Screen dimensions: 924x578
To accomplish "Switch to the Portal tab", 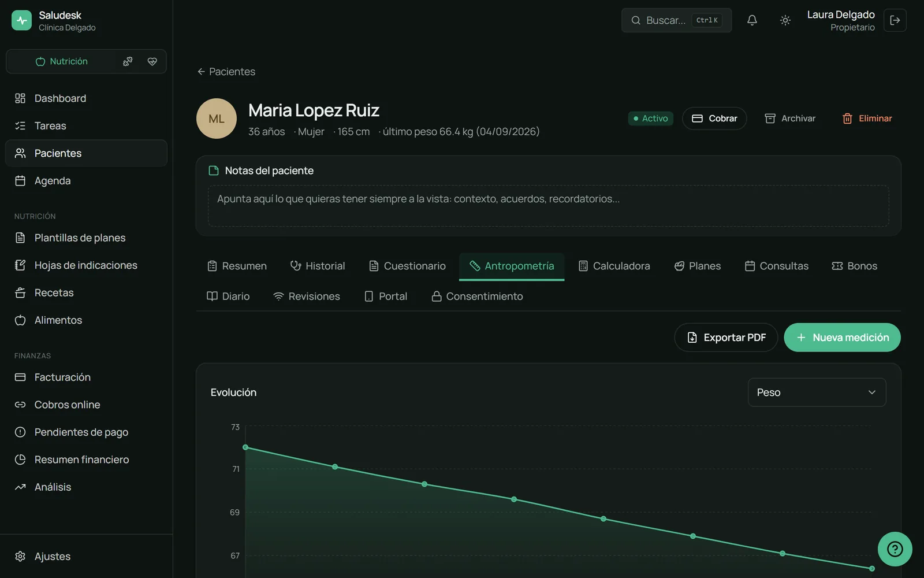I will [386, 296].
